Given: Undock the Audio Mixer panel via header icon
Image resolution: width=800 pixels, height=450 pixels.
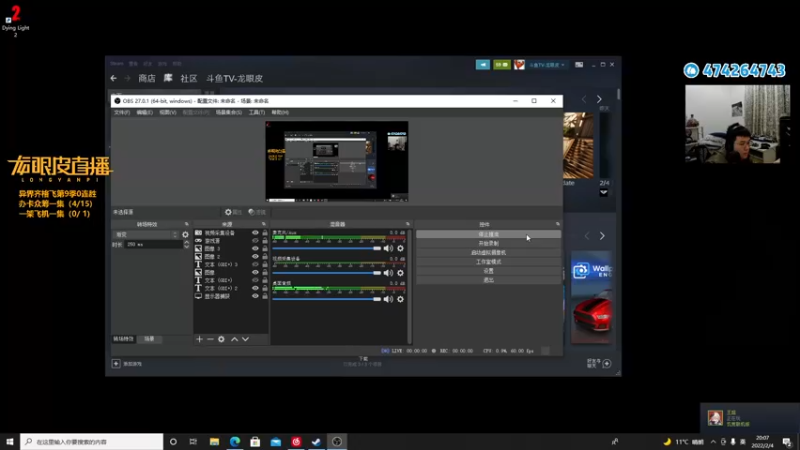Looking at the screenshot, I should 408,224.
